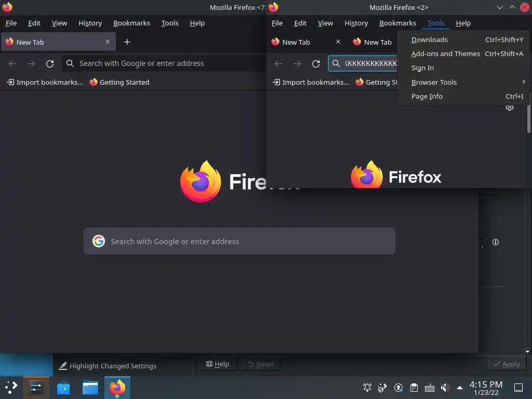Launch Discover software store from taskbar
This screenshot has width=532, height=399.
pos(63,388)
